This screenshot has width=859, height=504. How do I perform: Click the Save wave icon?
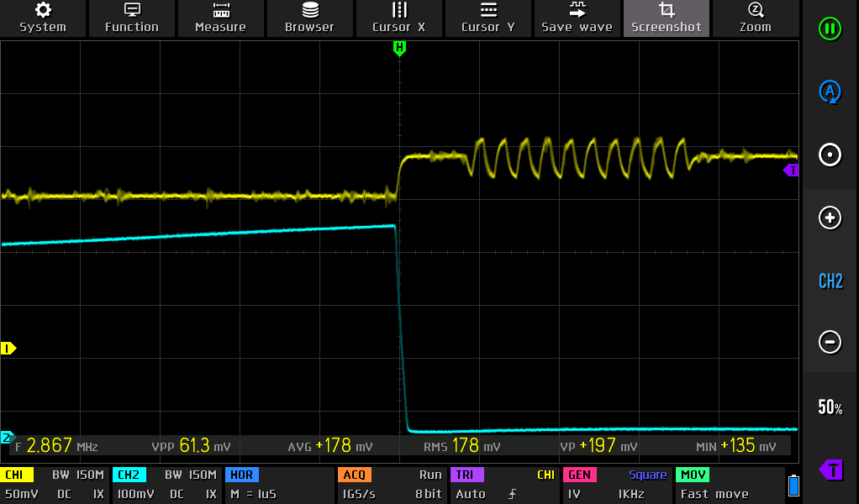pos(577,18)
